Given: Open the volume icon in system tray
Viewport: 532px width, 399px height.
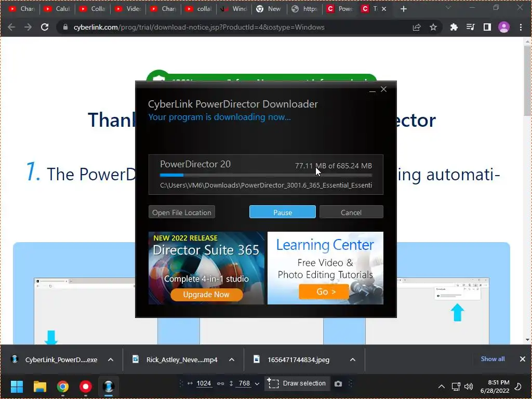Looking at the screenshot, I should [469, 387].
